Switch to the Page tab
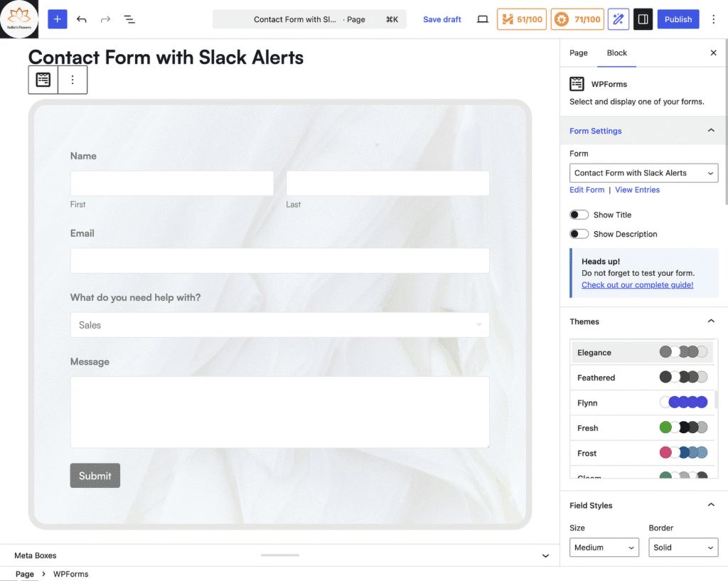728x581 pixels. 579,53
